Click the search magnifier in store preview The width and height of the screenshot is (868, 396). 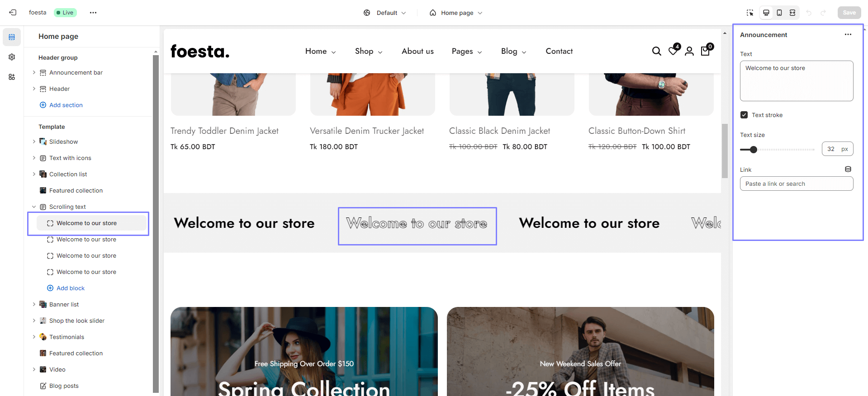coord(656,52)
